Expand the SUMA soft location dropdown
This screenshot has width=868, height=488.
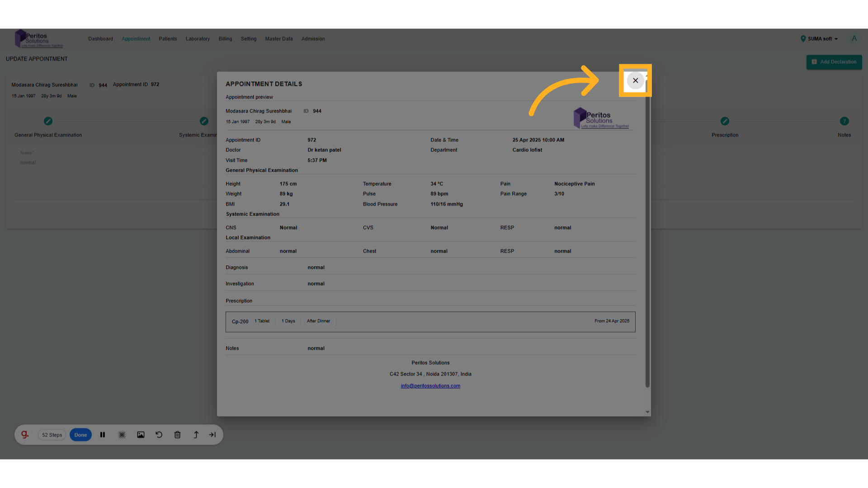coord(820,39)
